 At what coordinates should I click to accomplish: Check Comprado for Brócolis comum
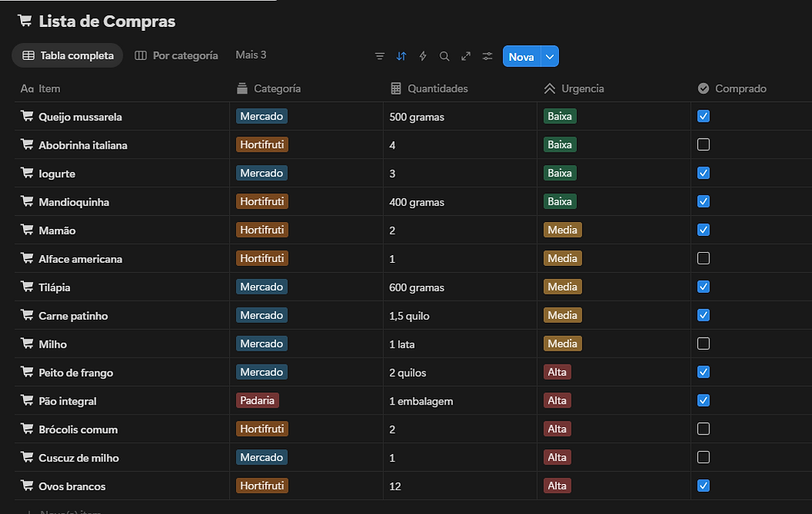(x=703, y=429)
